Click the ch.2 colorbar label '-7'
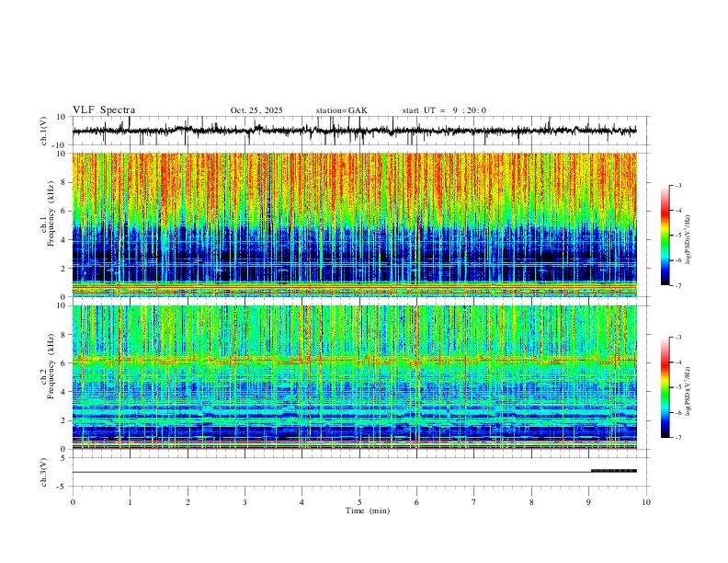Screen dimensions: 728x563 tap(677, 437)
